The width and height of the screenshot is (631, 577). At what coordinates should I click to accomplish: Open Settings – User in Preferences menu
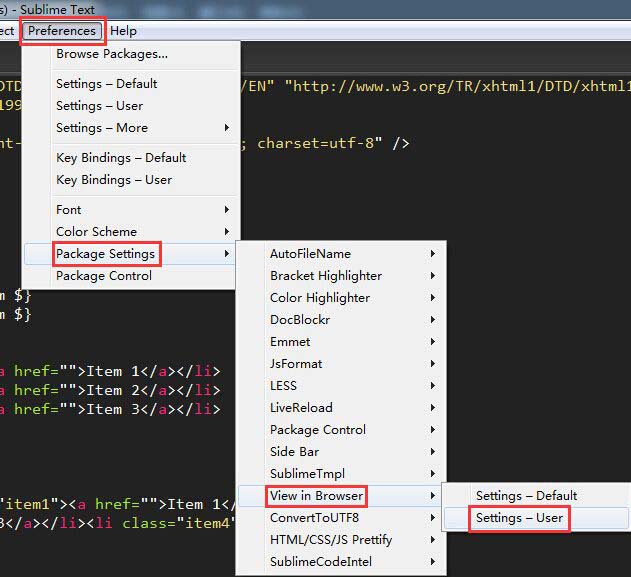tap(131, 106)
